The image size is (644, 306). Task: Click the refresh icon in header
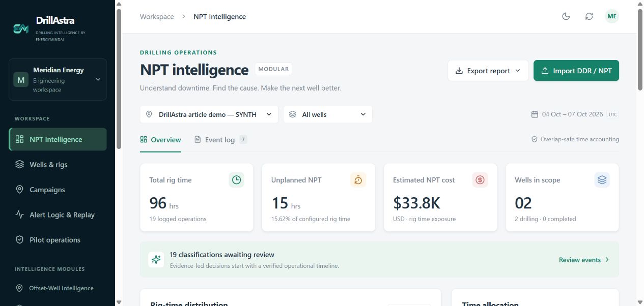(589, 16)
